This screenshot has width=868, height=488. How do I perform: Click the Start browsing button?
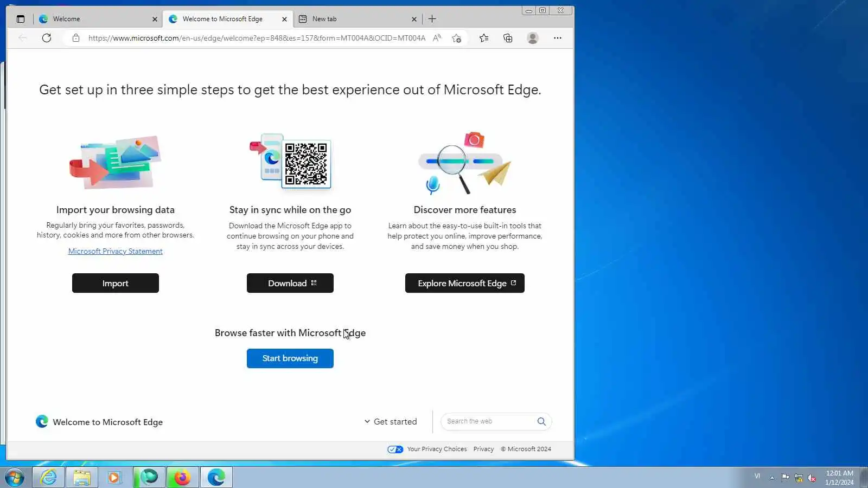click(290, 358)
